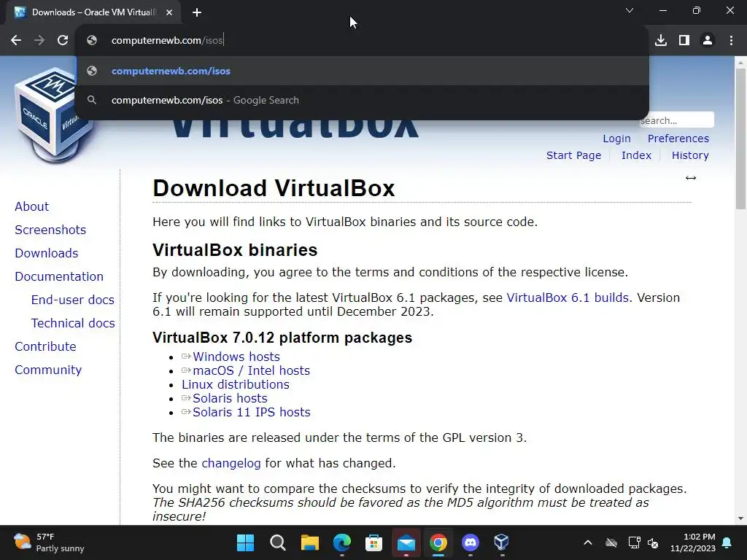
Task: Open Downloads in the sidebar
Action: tap(46, 253)
